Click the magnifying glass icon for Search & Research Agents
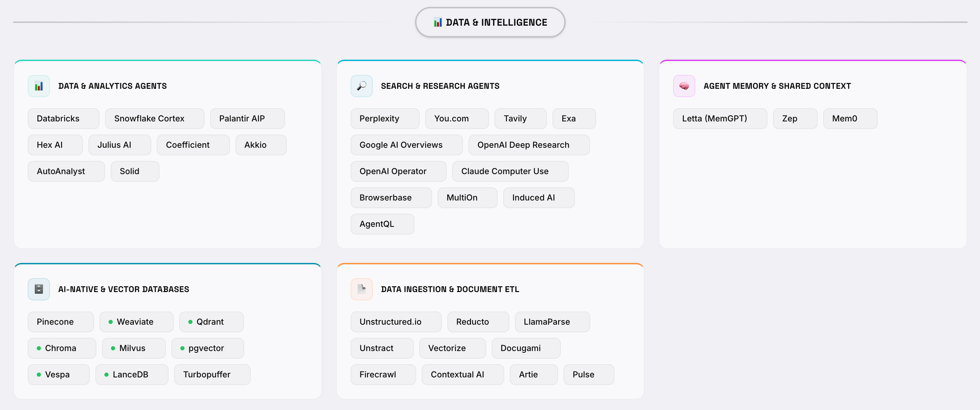 [361, 86]
